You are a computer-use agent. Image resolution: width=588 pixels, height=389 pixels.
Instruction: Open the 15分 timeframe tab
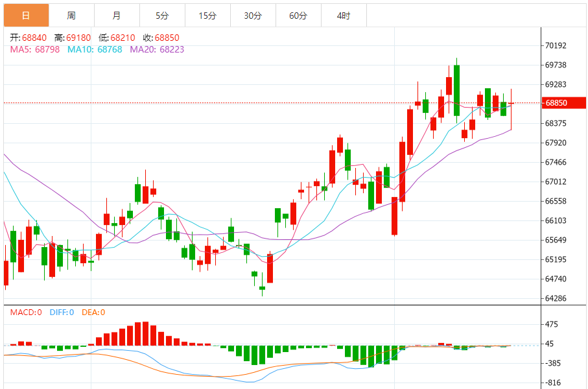pyautogui.click(x=207, y=16)
